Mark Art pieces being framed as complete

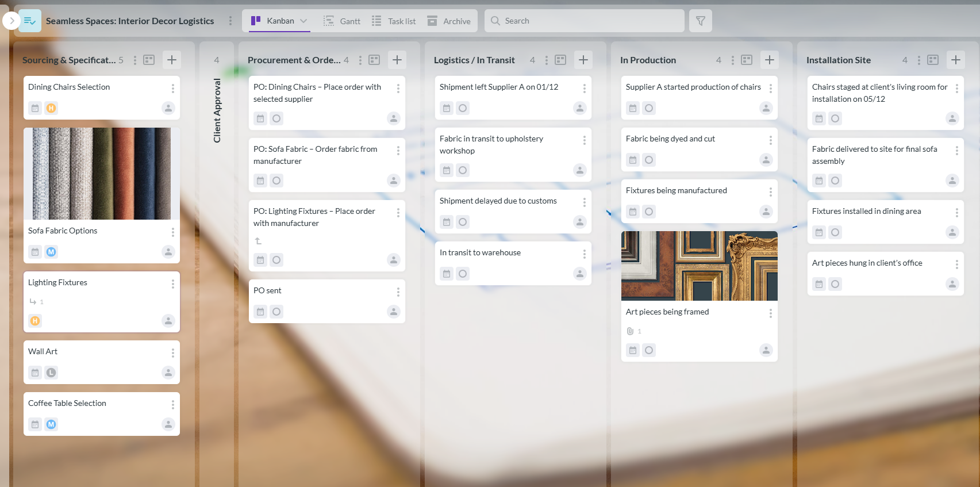coord(649,350)
